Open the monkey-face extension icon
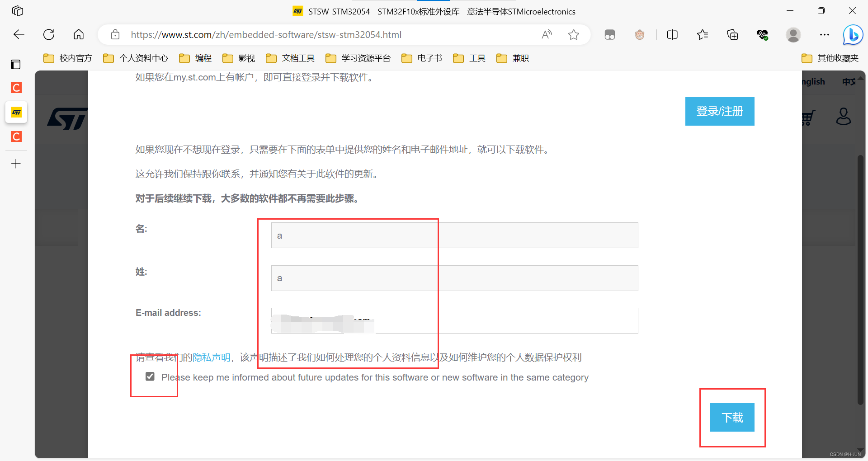The image size is (868, 461). pos(640,34)
